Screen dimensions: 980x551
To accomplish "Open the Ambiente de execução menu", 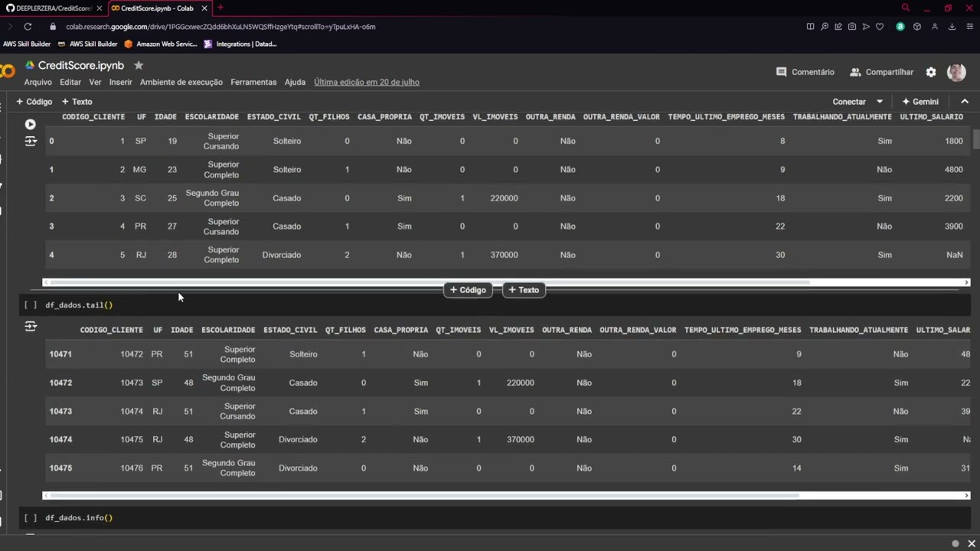I will click(x=181, y=82).
